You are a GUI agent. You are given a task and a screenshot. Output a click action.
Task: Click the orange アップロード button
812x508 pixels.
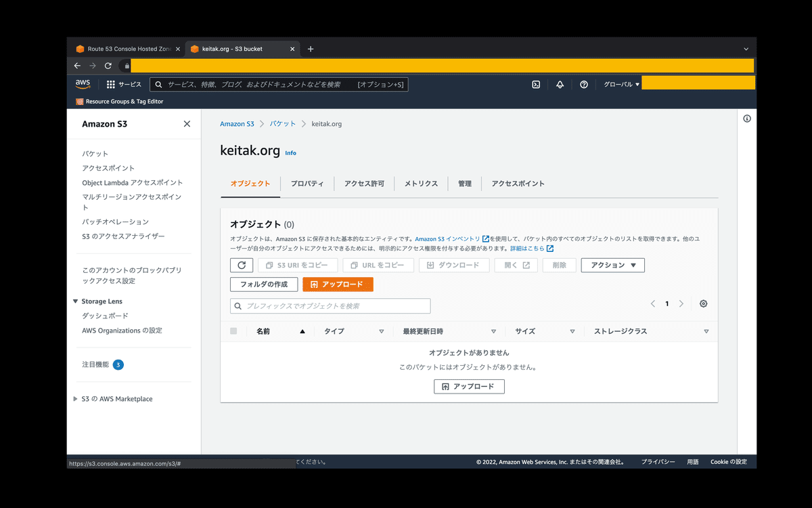338,284
